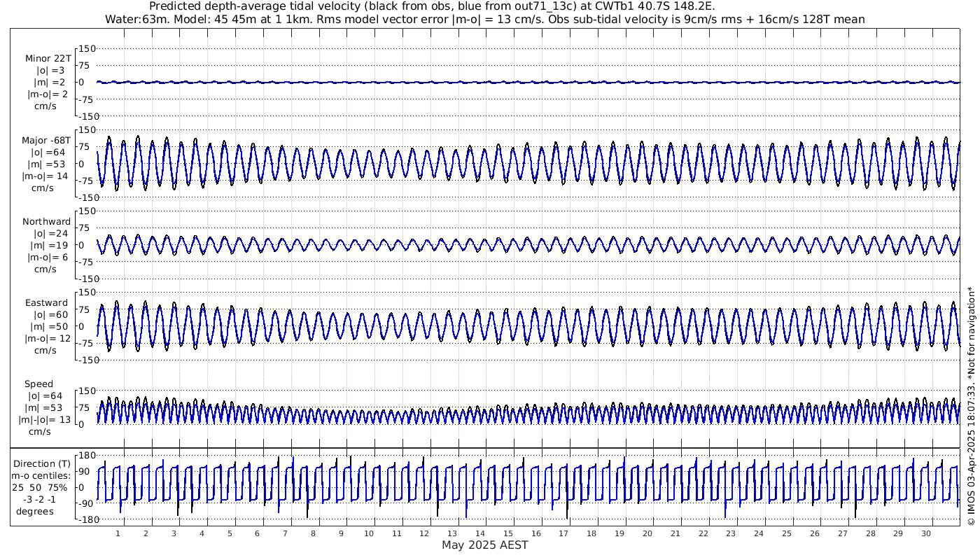Click the 'Northward' panel label
This screenshot has width=980, height=560.
(46, 221)
